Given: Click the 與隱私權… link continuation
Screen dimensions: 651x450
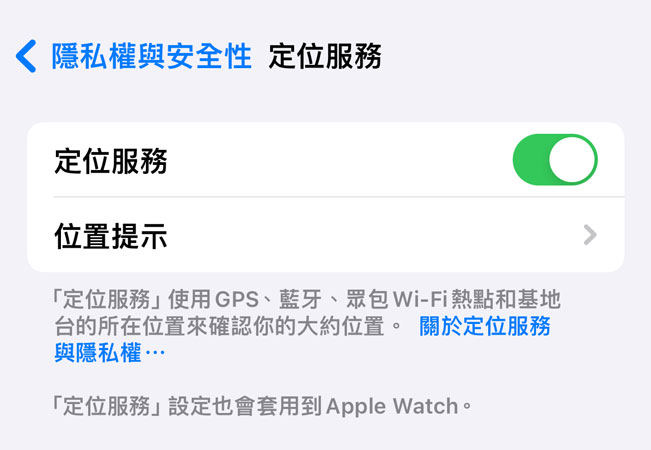Looking at the screenshot, I should (x=110, y=353).
